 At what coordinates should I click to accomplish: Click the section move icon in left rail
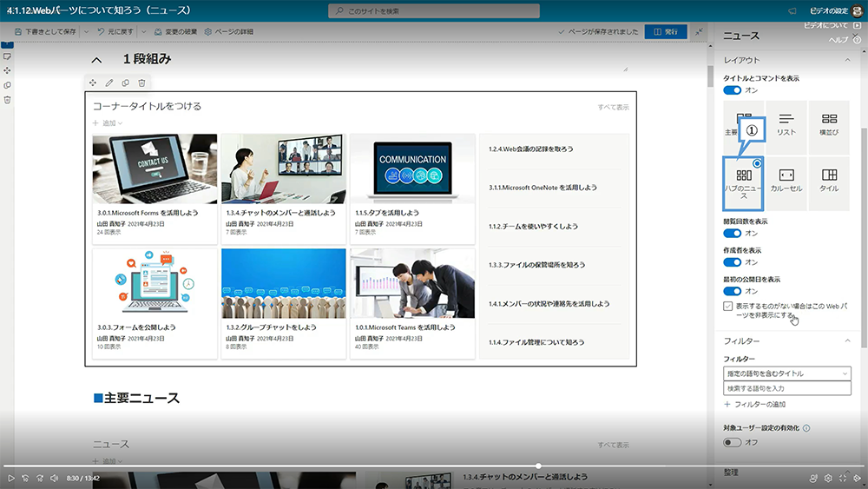[7, 70]
